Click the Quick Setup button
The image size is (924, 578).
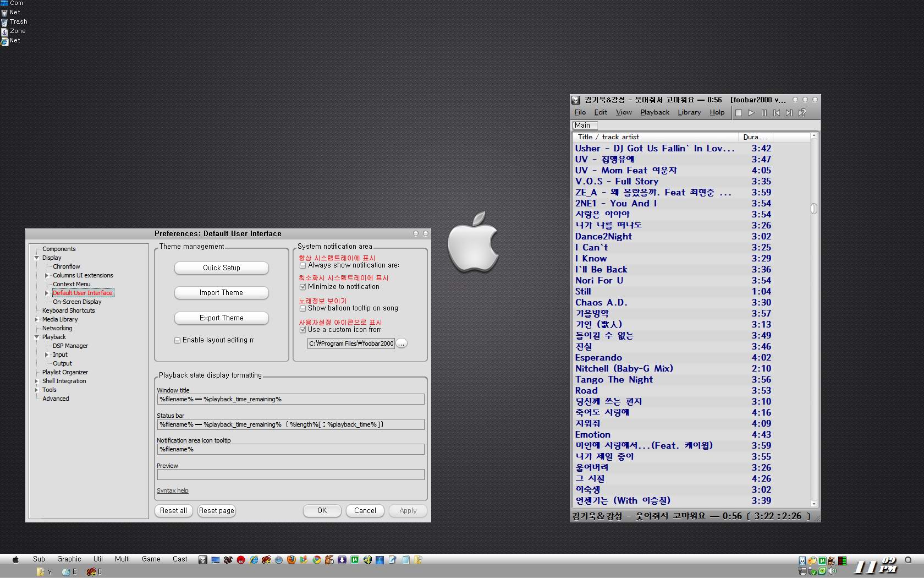222,268
